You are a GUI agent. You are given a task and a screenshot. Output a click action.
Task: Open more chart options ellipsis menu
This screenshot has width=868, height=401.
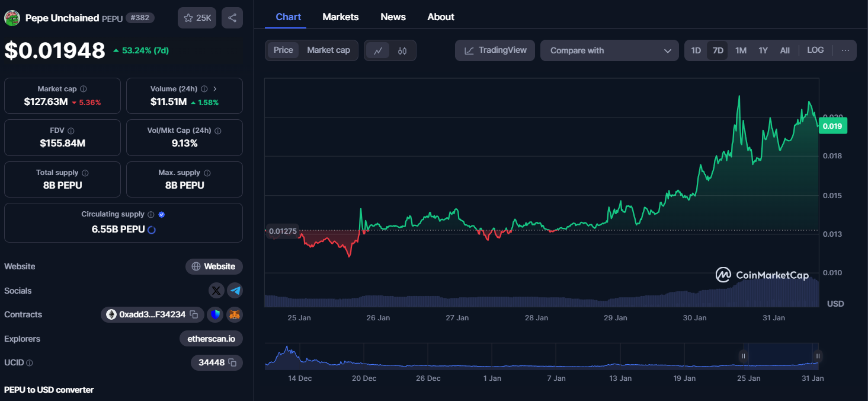[x=845, y=50]
